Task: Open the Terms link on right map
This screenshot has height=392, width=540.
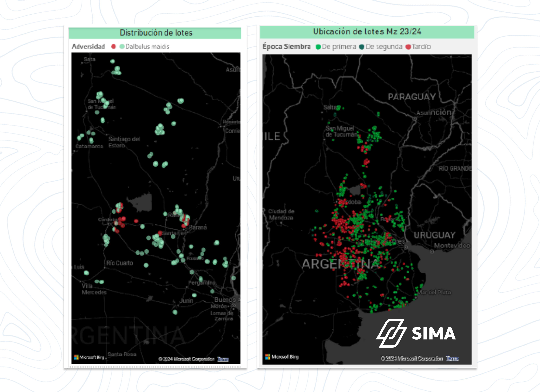Action: [x=452, y=358]
